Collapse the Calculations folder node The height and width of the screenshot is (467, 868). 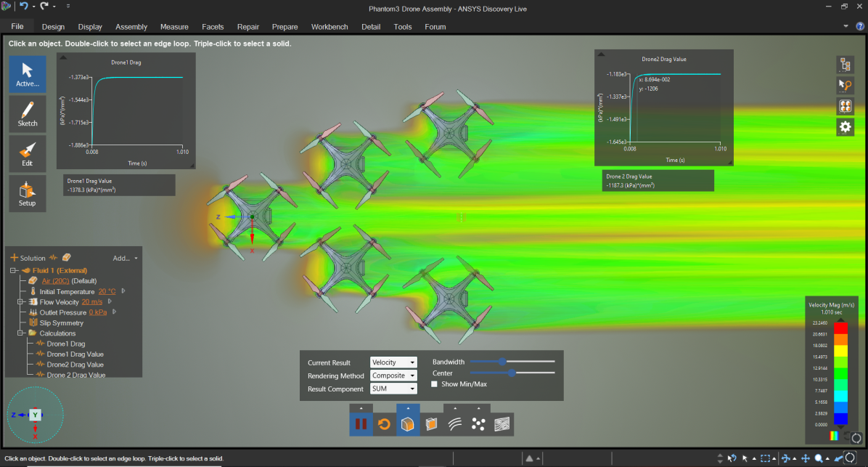[20, 333]
